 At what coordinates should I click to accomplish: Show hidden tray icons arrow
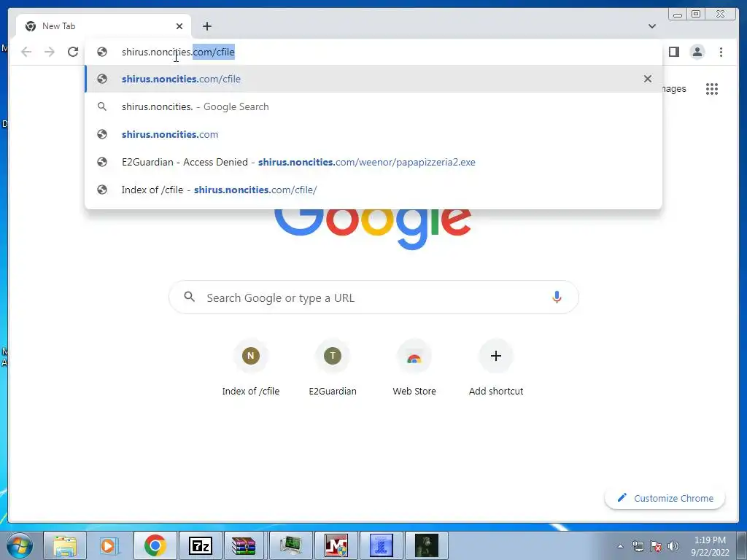click(x=620, y=546)
